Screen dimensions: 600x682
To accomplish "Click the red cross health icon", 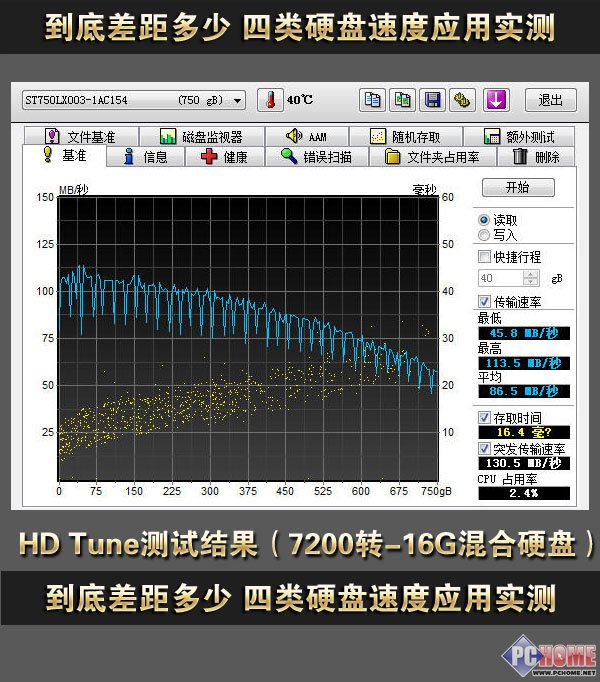I will point(209,156).
